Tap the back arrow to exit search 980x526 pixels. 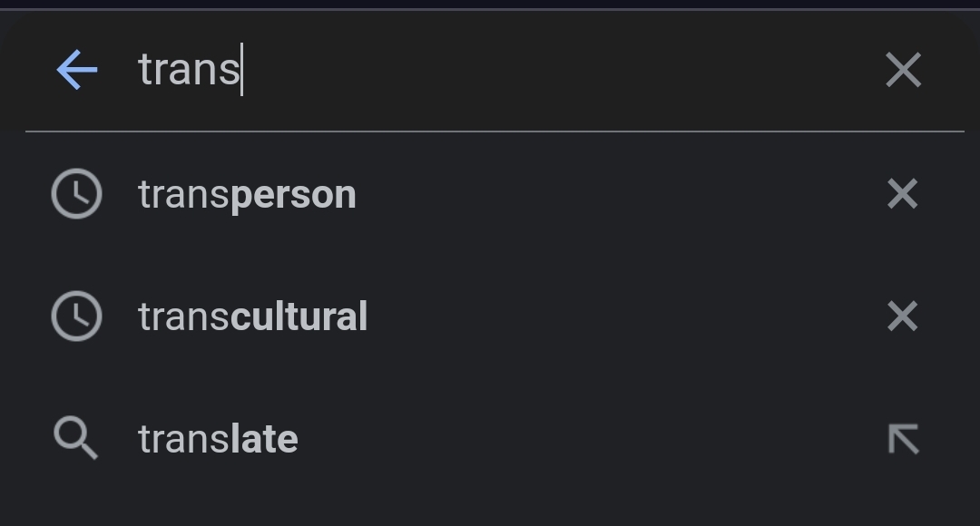point(77,70)
